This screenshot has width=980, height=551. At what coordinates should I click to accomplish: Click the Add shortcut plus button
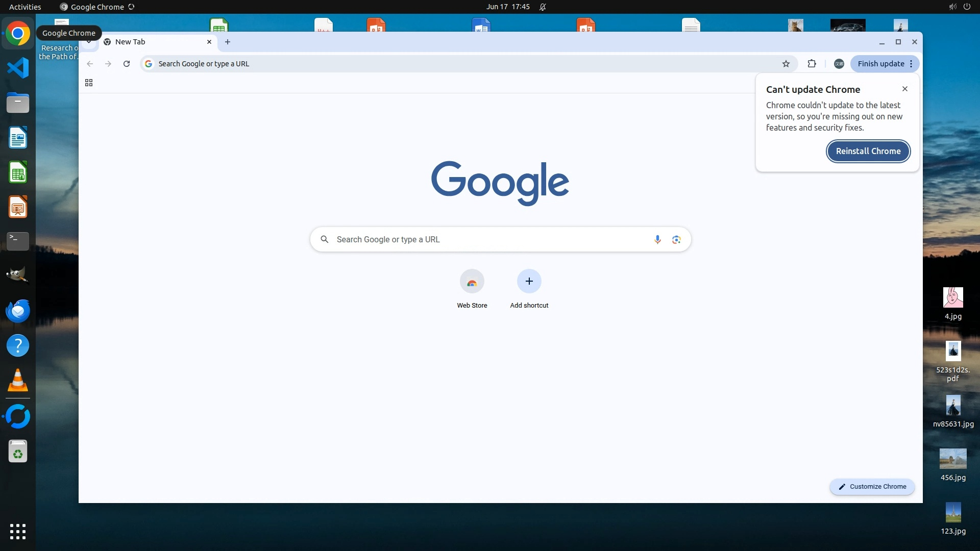tap(529, 282)
